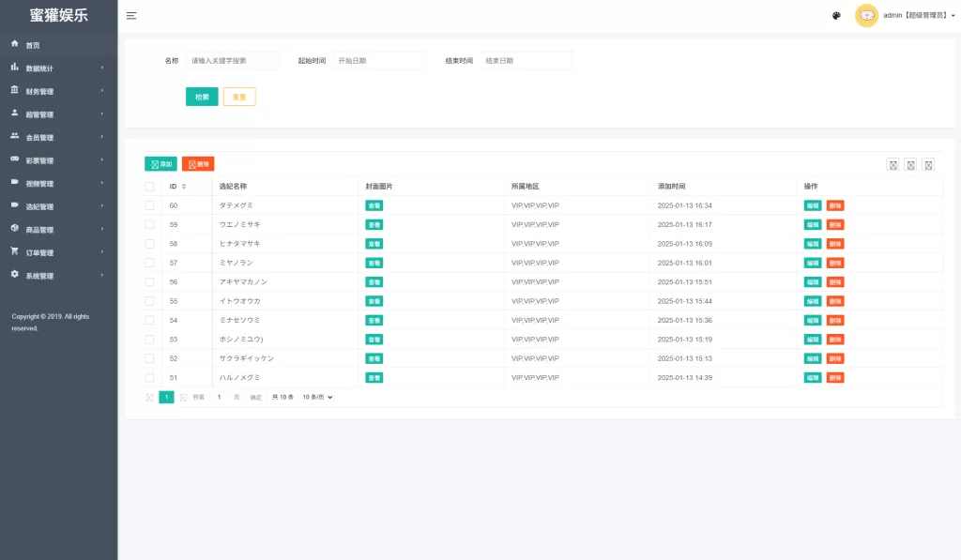Click 查看 cover image for ミヤノラン
The width and height of the screenshot is (961, 560).
click(x=374, y=263)
